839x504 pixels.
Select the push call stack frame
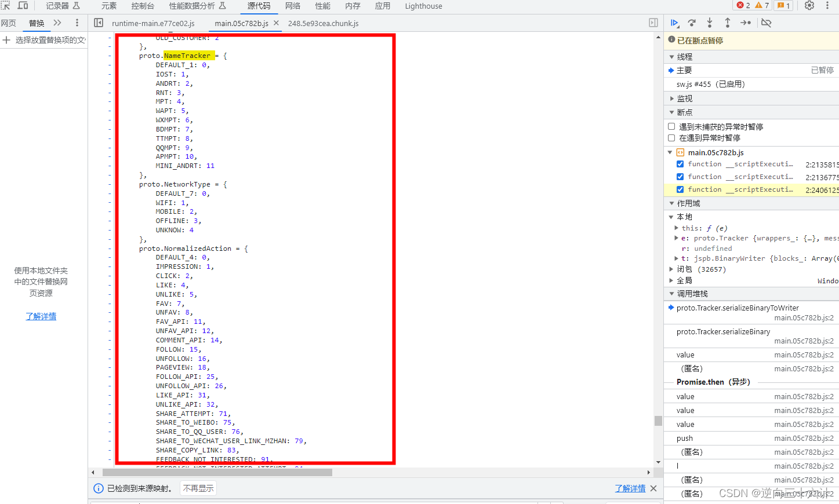[751, 438]
